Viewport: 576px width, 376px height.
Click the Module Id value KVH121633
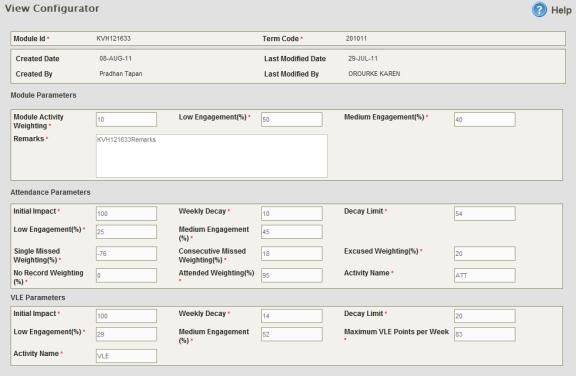114,39
